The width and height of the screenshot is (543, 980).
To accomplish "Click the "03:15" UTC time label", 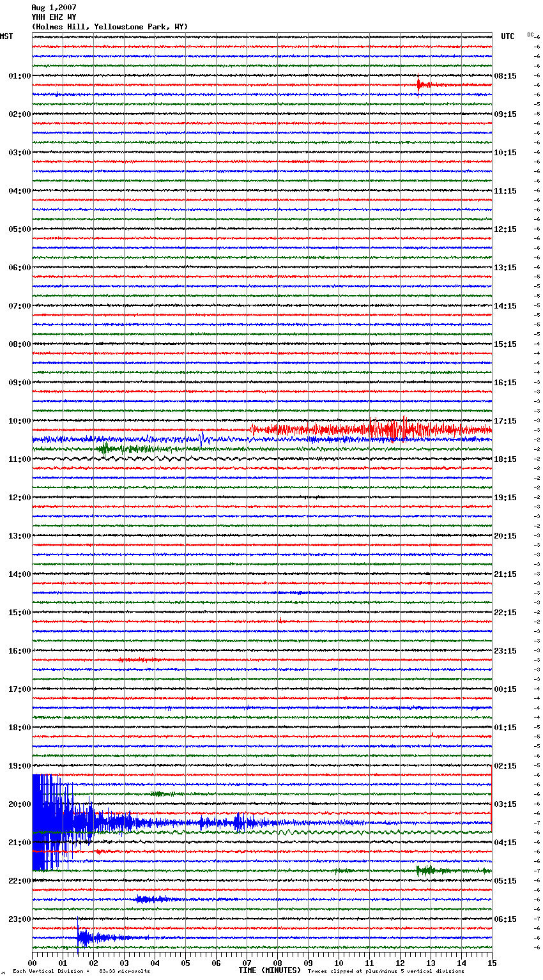I will pyautogui.click(x=505, y=804).
